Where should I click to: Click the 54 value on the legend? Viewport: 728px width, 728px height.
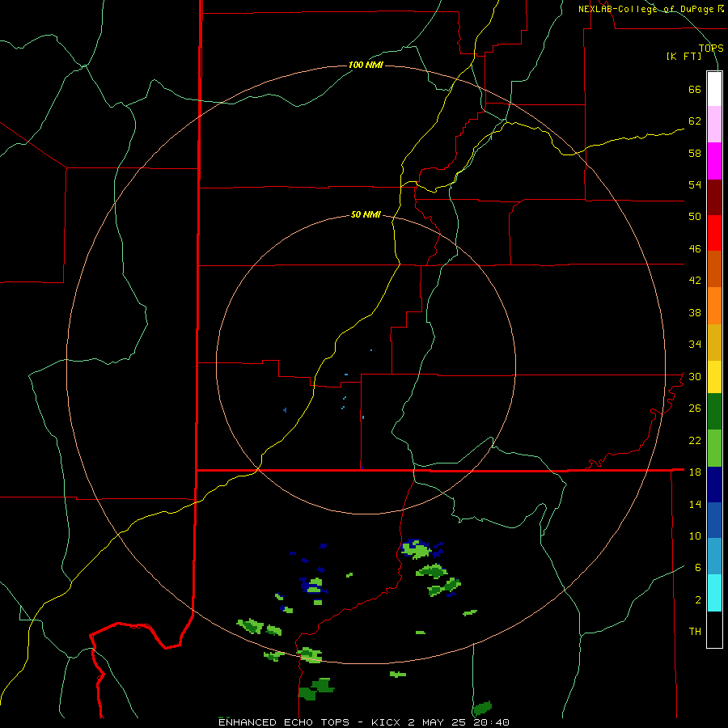pyautogui.click(x=695, y=184)
